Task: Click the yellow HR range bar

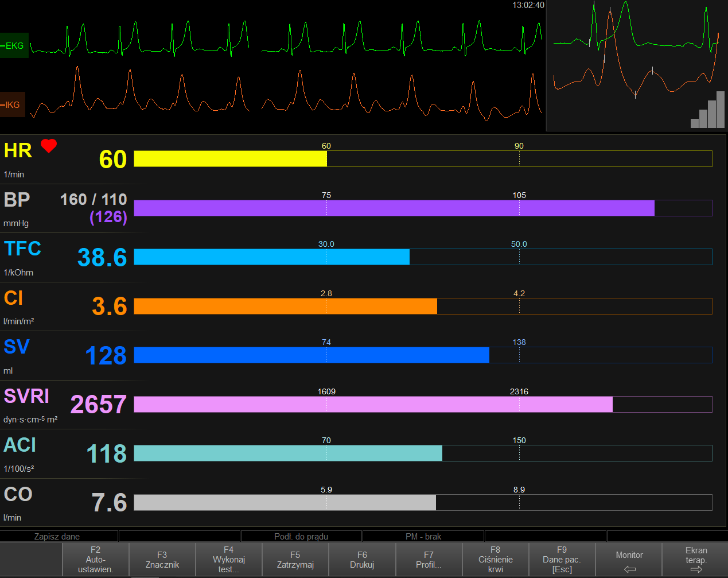Action: [229, 159]
